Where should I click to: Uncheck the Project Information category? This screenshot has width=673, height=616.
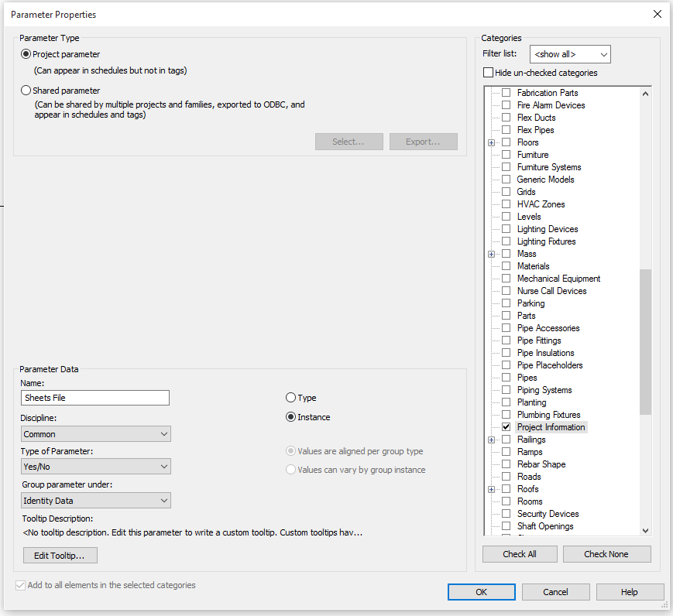pos(506,426)
